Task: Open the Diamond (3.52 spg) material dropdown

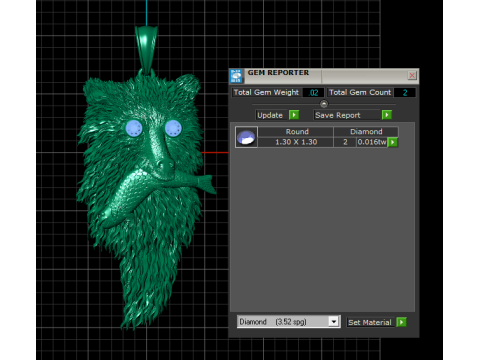Action: coord(334,322)
